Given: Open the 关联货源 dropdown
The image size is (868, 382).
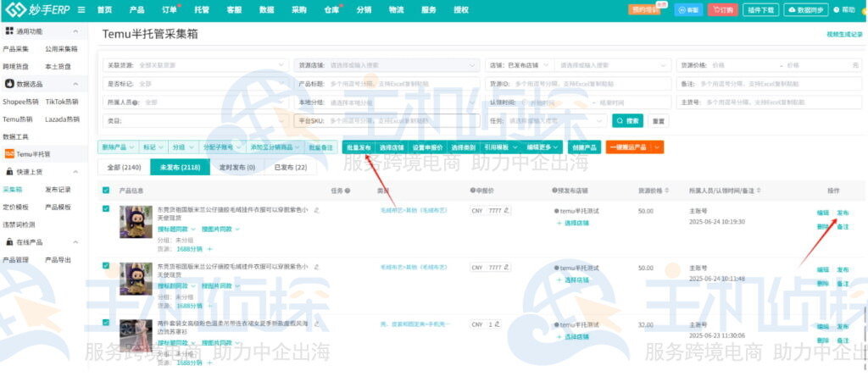Looking at the screenshot, I should coord(196,65).
